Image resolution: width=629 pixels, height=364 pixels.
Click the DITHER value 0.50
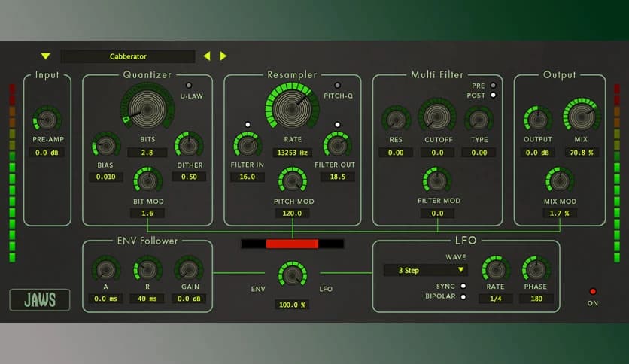pyautogui.click(x=189, y=177)
